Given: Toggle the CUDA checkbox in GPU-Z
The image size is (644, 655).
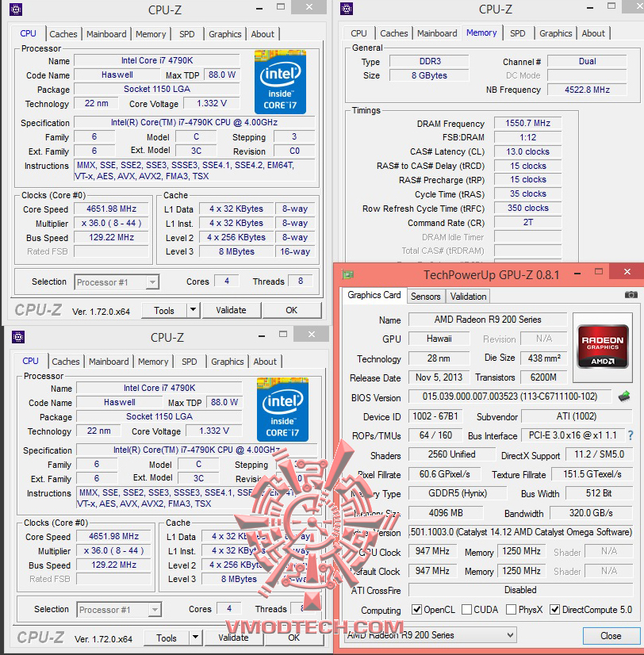Looking at the screenshot, I should click(x=466, y=609).
